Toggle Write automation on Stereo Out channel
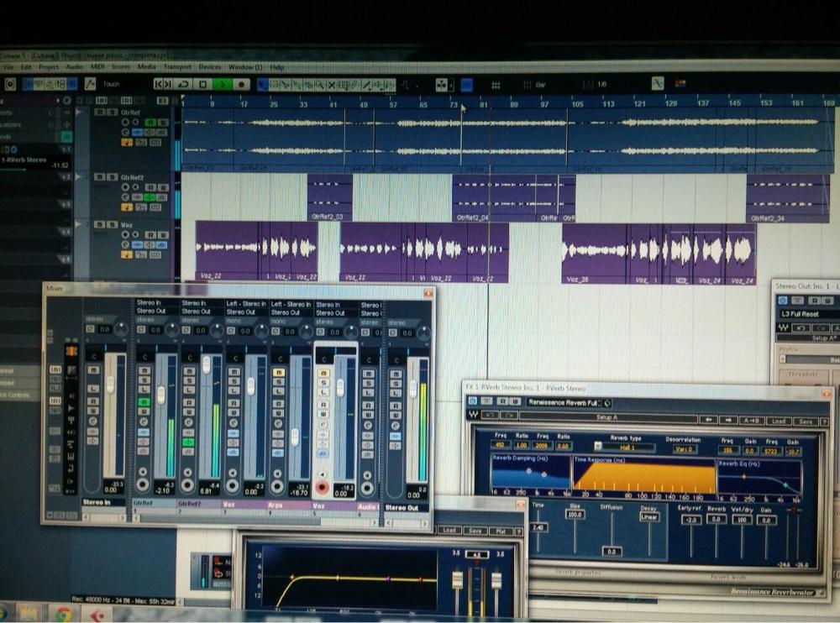Screen dimensions: 840x623 [396, 415]
